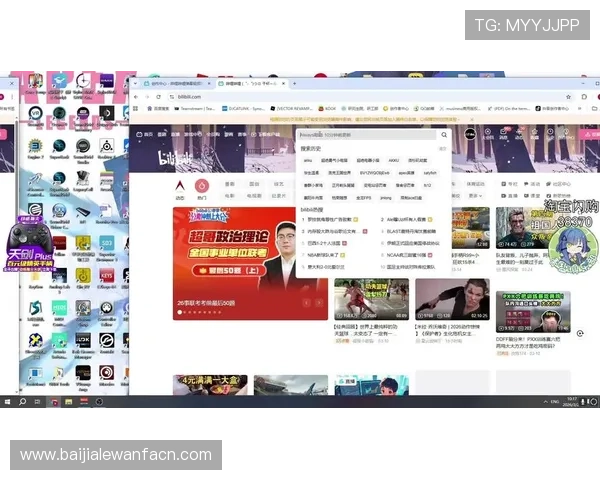The height and width of the screenshot is (480, 600).
Task: Open the Windows Start button
Action: [x=7, y=401]
